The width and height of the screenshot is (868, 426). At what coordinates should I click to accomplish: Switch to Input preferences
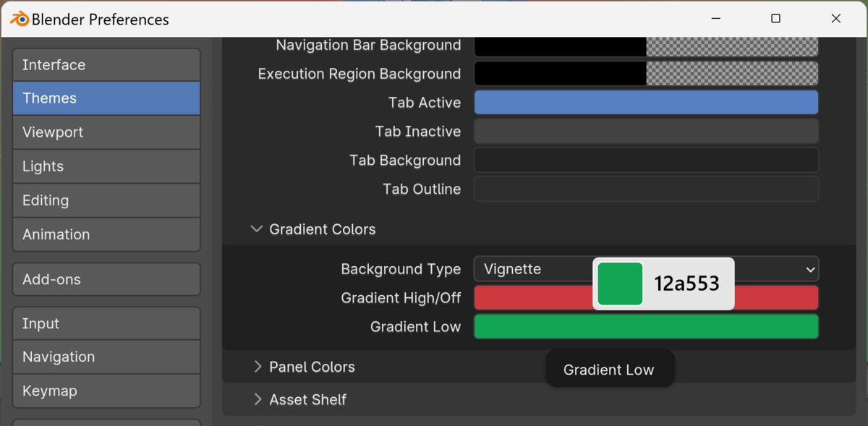106,323
